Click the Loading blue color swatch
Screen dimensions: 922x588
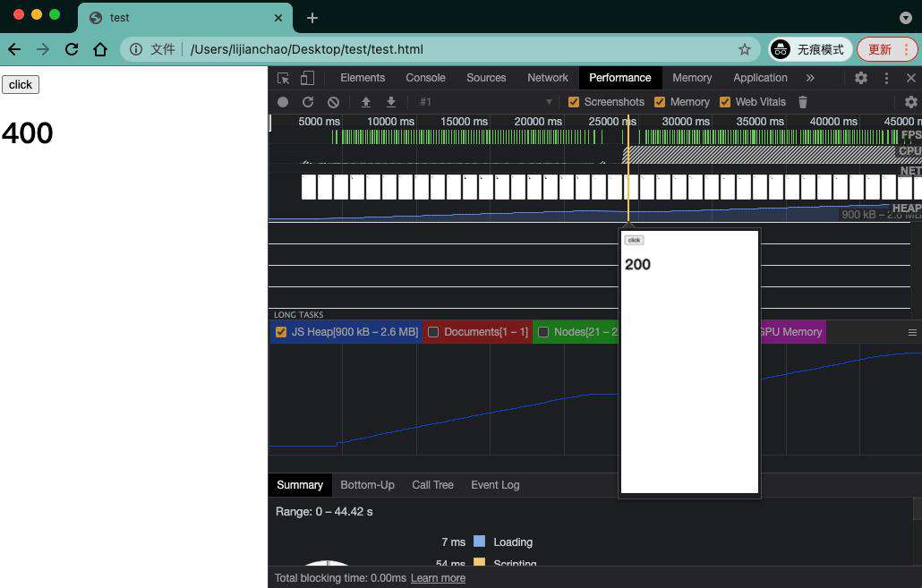coord(479,541)
